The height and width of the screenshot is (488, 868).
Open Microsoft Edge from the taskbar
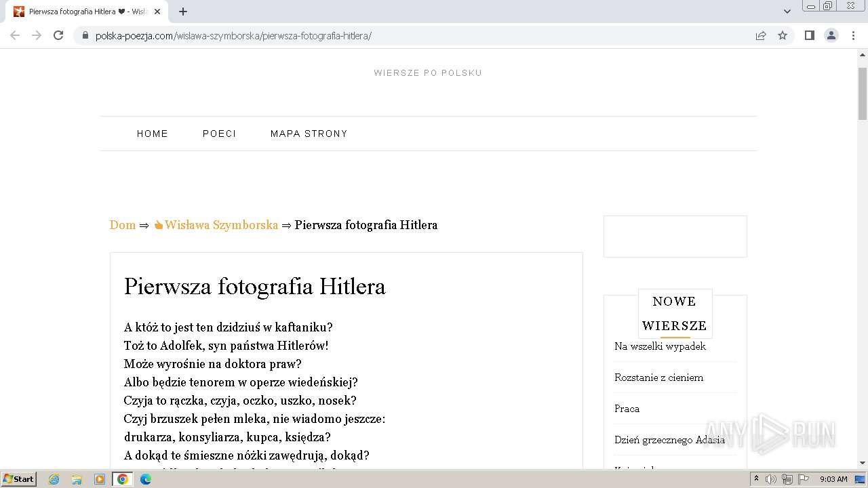146,479
